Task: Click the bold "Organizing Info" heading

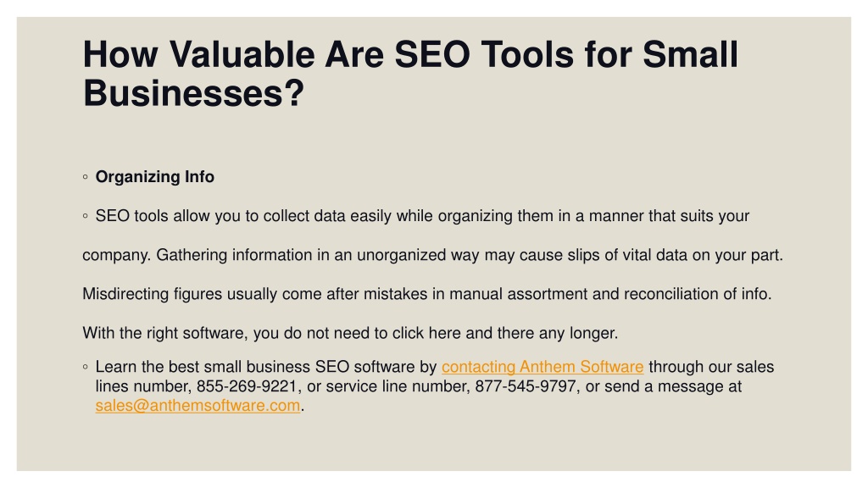Action: click(x=155, y=177)
